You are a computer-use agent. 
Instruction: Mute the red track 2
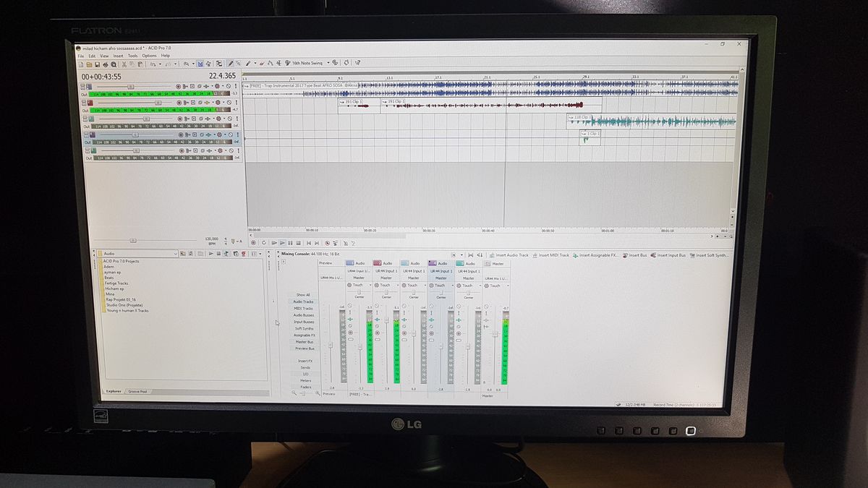229,103
